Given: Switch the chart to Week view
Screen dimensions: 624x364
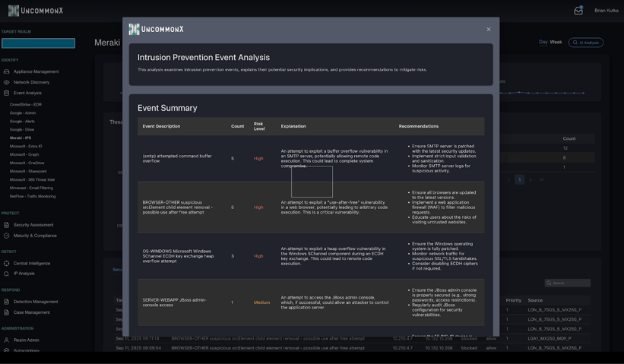Looking at the screenshot, I should 556,42.
